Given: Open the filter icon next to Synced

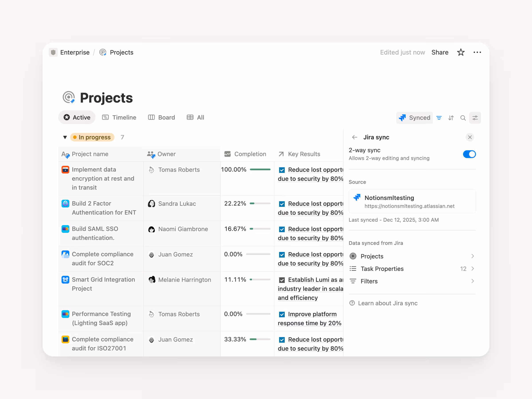Looking at the screenshot, I should pyautogui.click(x=439, y=118).
